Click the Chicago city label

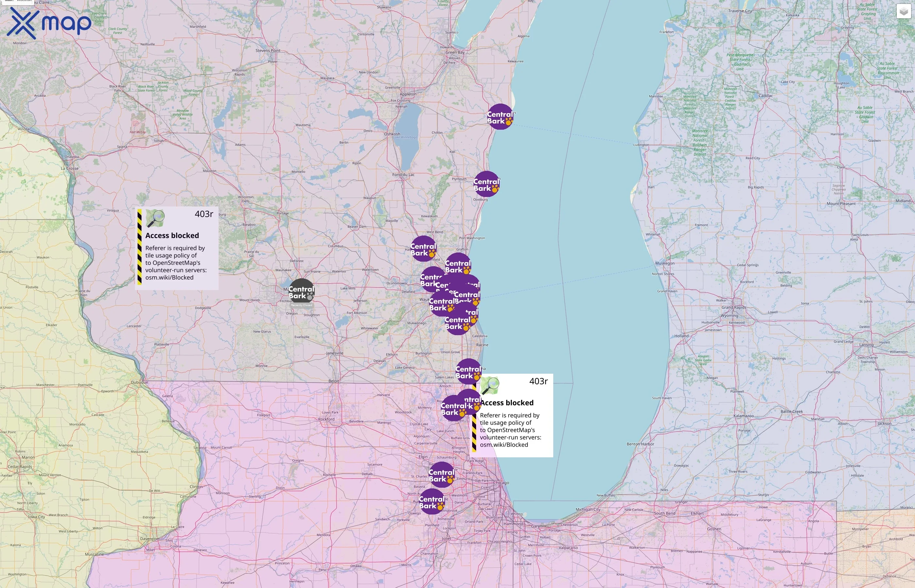pos(501,482)
